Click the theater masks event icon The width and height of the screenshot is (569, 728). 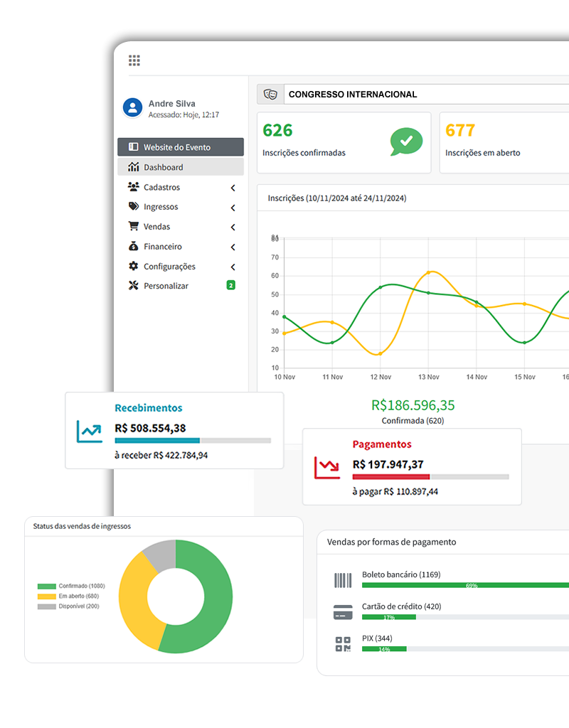coord(270,95)
